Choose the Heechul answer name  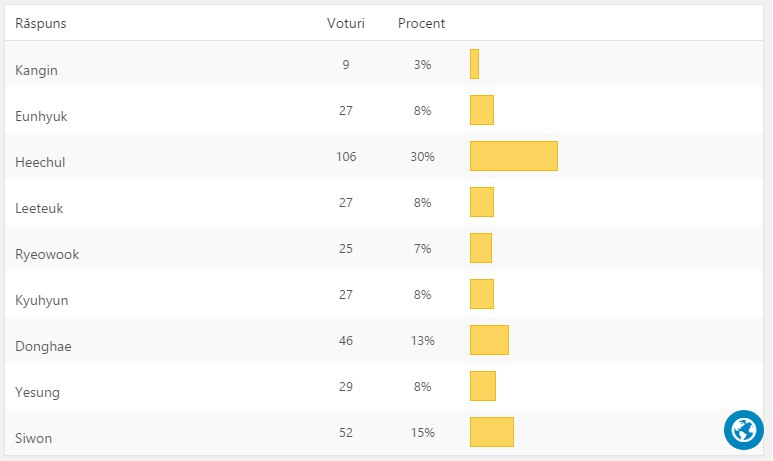pyautogui.click(x=40, y=162)
